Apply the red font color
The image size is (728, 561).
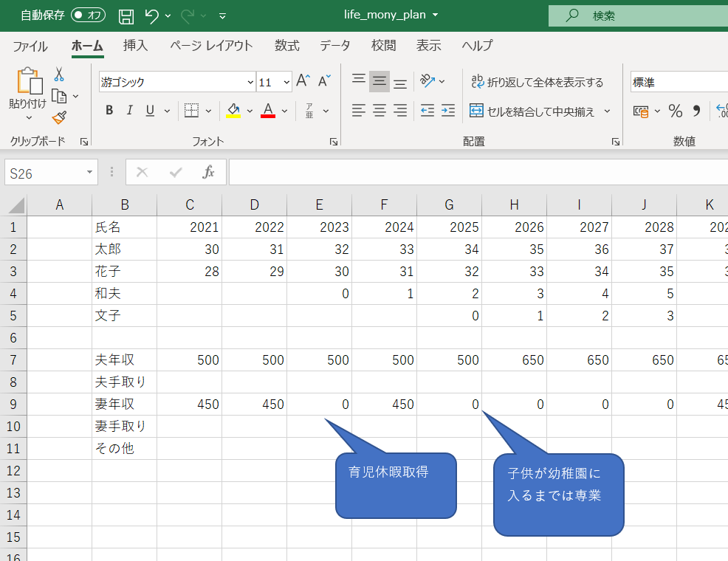[x=268, y=111]
